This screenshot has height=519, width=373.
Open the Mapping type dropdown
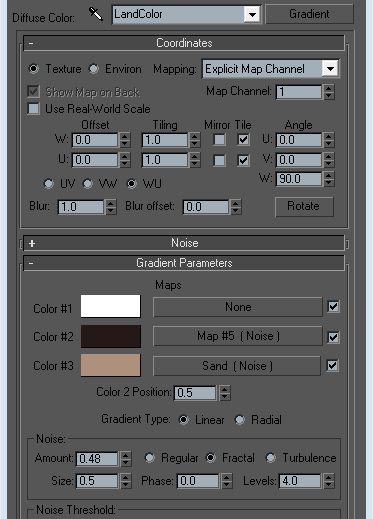pos(271,69)
